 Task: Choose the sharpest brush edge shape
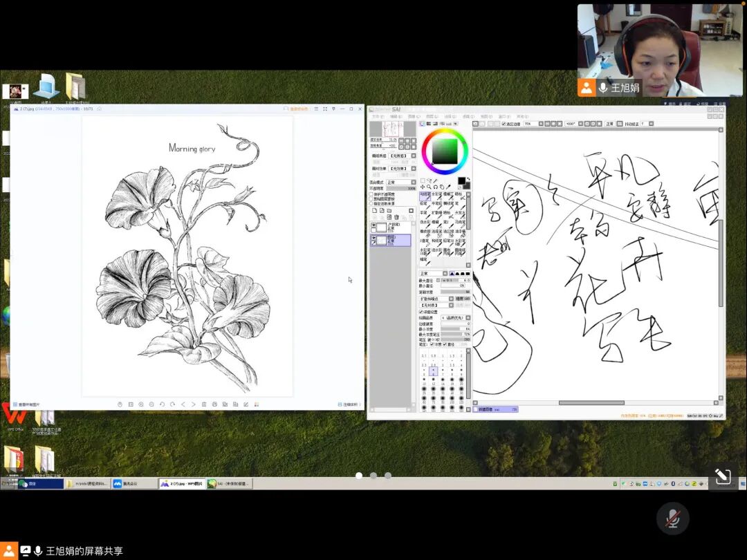tap(452, 274)
